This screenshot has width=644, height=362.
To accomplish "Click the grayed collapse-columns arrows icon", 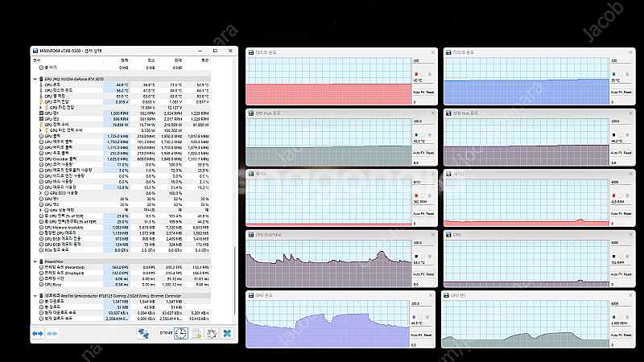I will pos(52,332).
